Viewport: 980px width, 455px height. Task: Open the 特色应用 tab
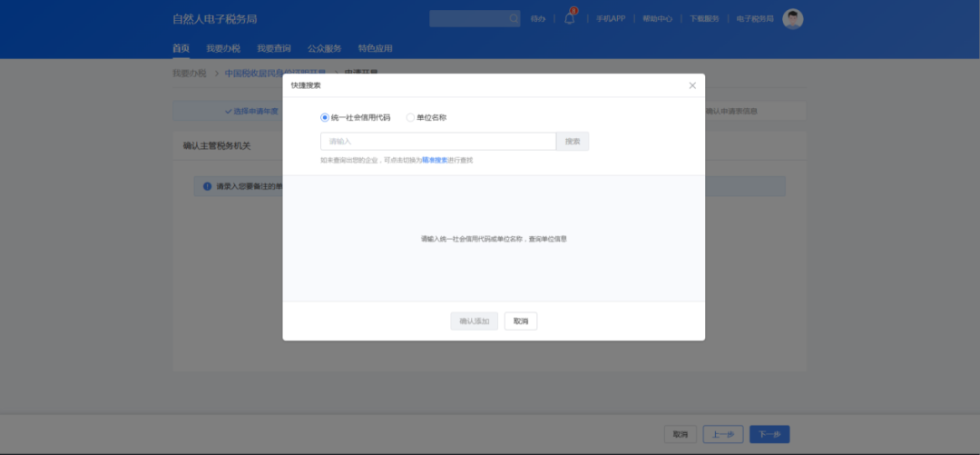[375, 48]
